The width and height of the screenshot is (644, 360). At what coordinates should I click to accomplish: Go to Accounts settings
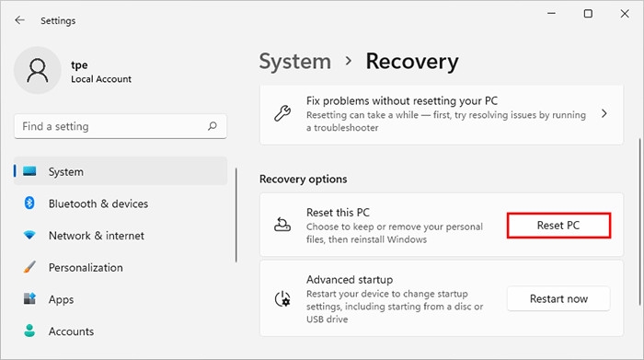tap(121, 331)
